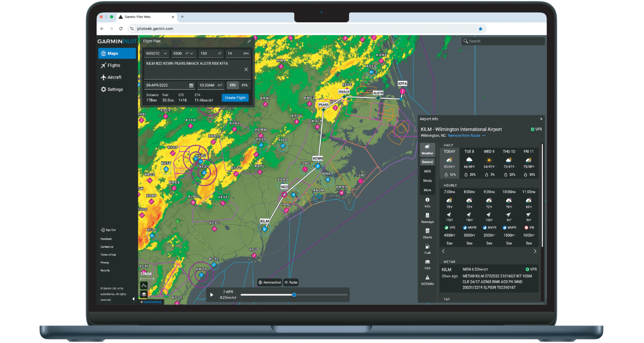Click the 10:30AM departure time field

pos(211,85)
